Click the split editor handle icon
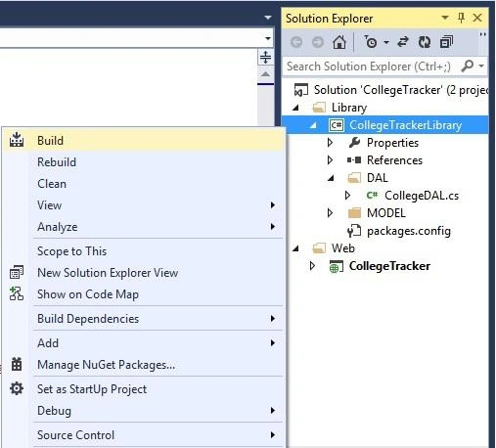 (265, 58)
